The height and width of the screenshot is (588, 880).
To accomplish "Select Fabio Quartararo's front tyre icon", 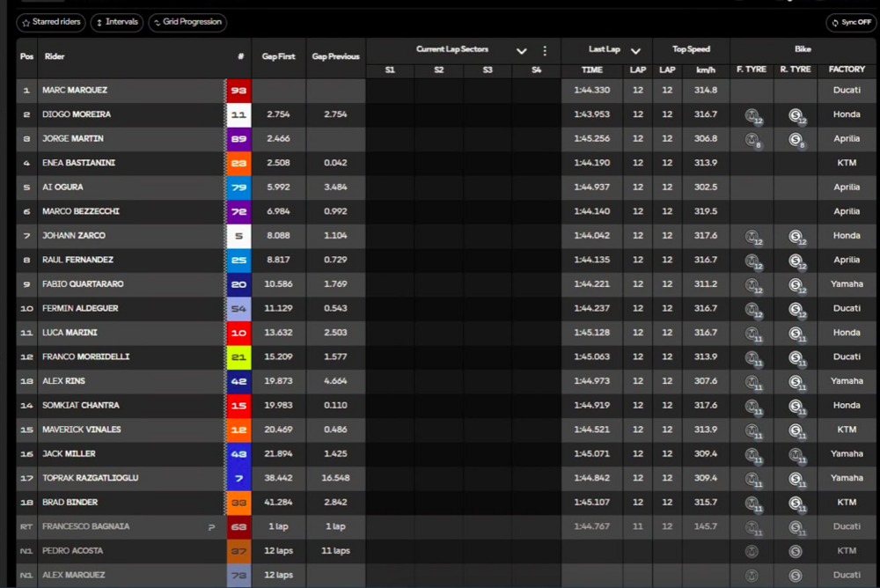I will click(x=752, y=285).
